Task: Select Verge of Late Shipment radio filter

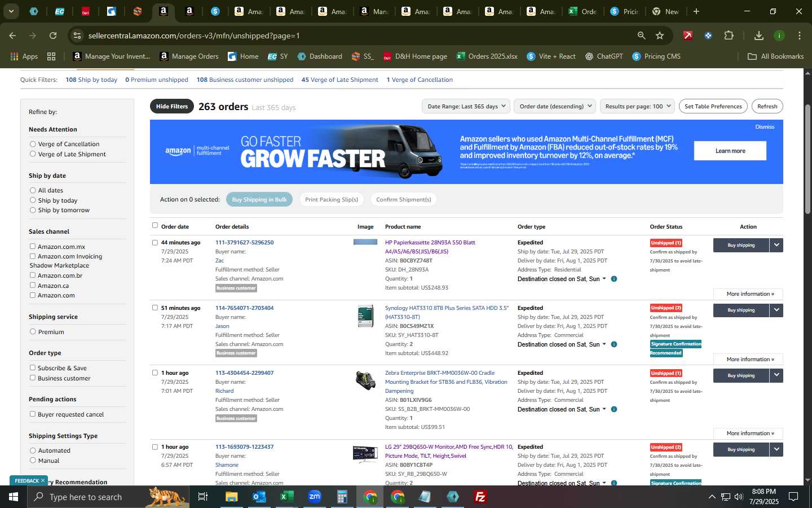Action: [x=33, y=154]
